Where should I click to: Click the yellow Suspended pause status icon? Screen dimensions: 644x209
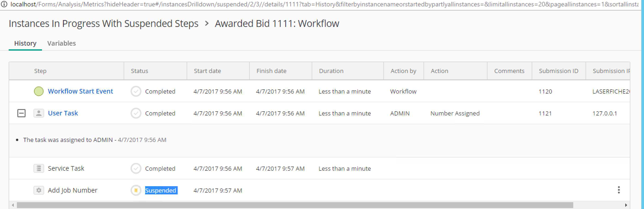tap(136, 191)
